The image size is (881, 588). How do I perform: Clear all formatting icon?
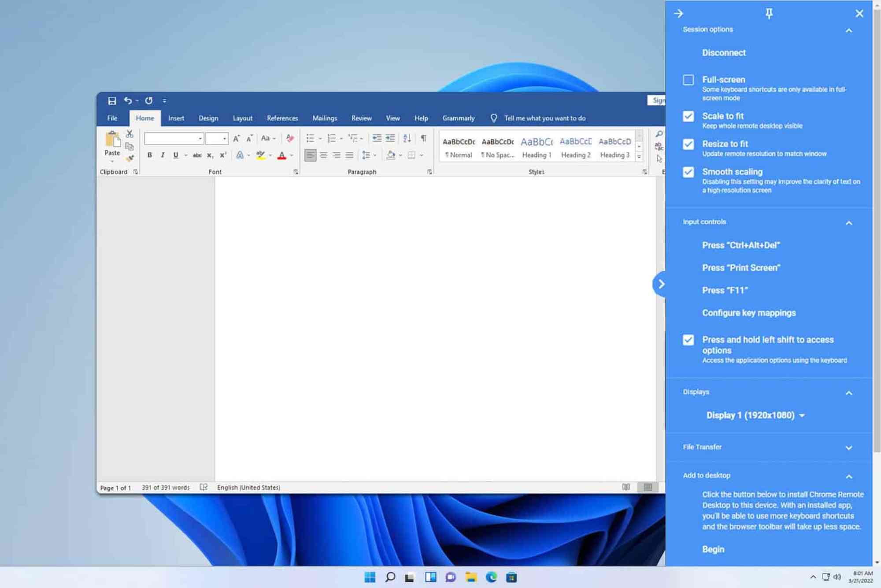(290, 138)
